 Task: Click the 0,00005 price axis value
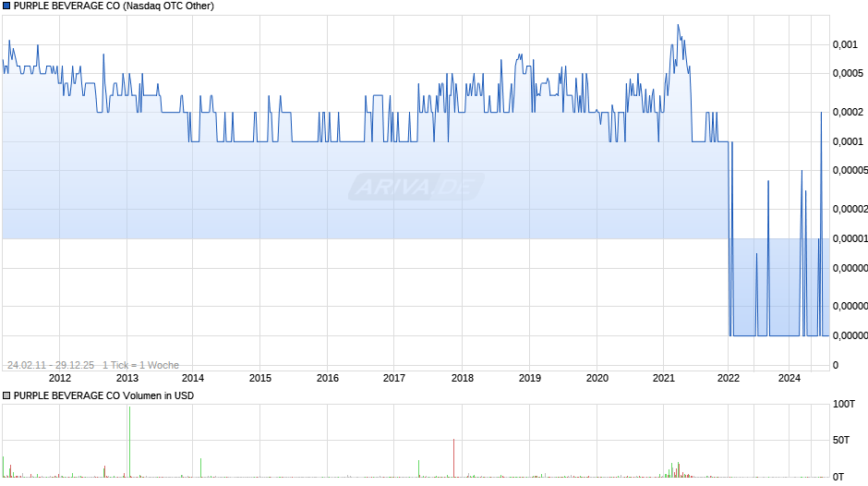pyautogui.click(x=850, y=170)
